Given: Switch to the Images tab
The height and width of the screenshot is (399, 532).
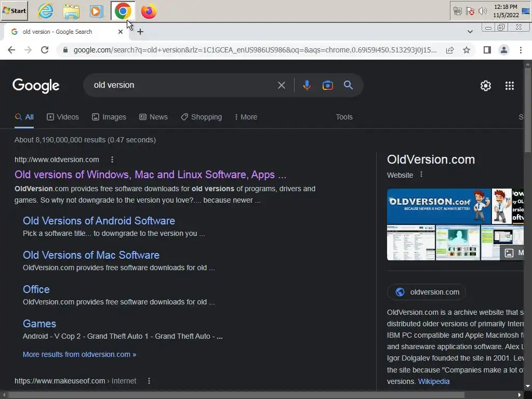Looking at the screenshot, I should click(x=109, y=117).
